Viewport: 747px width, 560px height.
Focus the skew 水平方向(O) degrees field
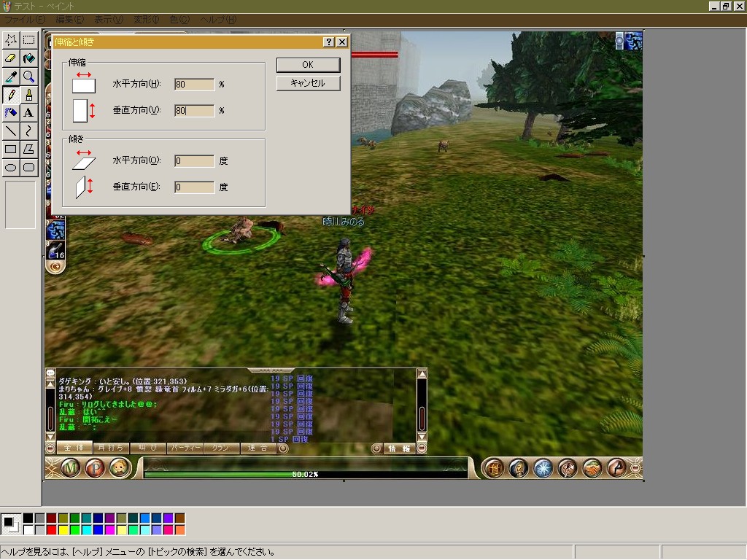click(194, 161)
